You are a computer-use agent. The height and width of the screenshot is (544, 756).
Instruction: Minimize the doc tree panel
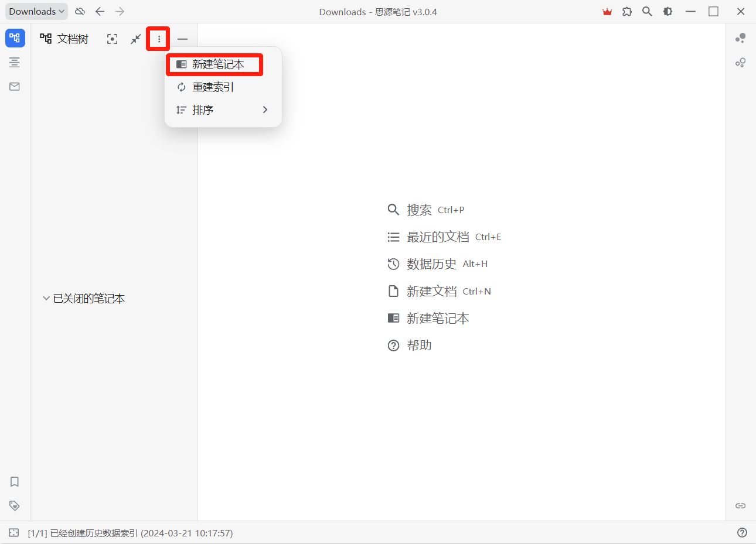183,39
